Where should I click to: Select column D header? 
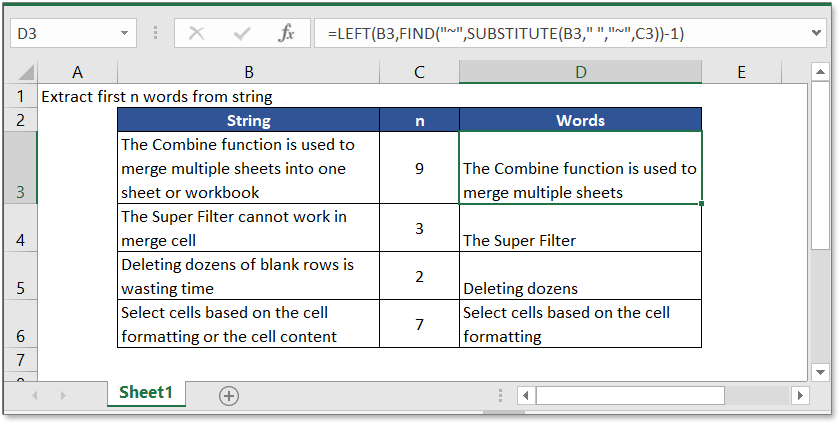point(580,72)
